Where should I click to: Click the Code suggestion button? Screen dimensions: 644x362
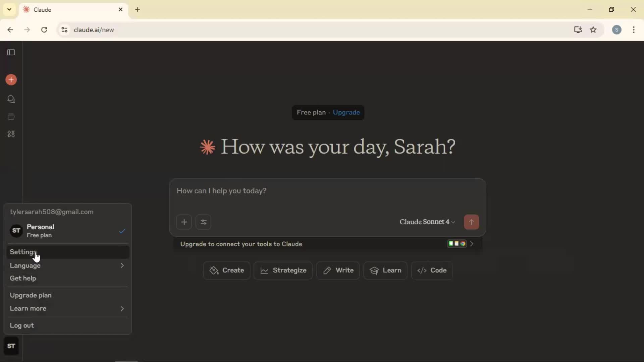pyautogui.click(x=432, y=270)
